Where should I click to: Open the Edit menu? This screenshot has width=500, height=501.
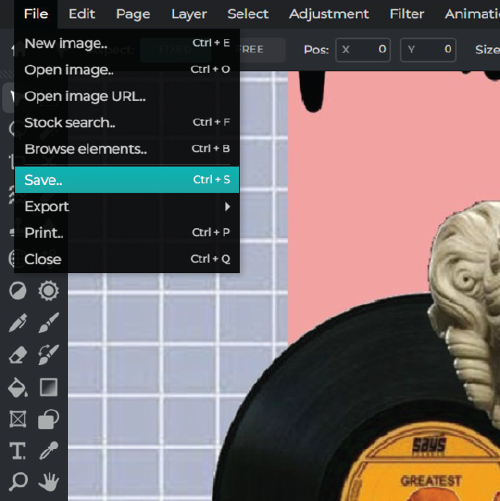tap(82, 14)
